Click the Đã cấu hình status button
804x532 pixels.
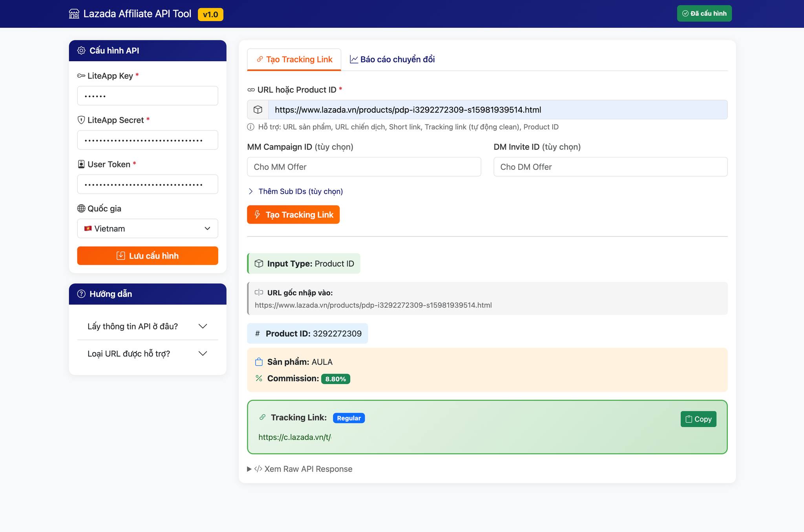(x=704, y=13)
